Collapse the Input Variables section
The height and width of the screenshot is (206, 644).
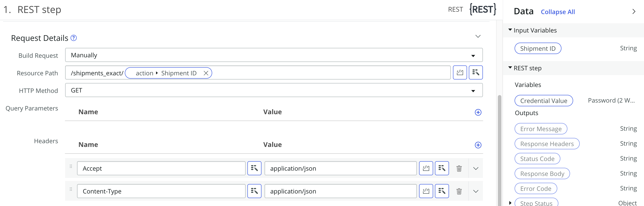click(510, 30)
